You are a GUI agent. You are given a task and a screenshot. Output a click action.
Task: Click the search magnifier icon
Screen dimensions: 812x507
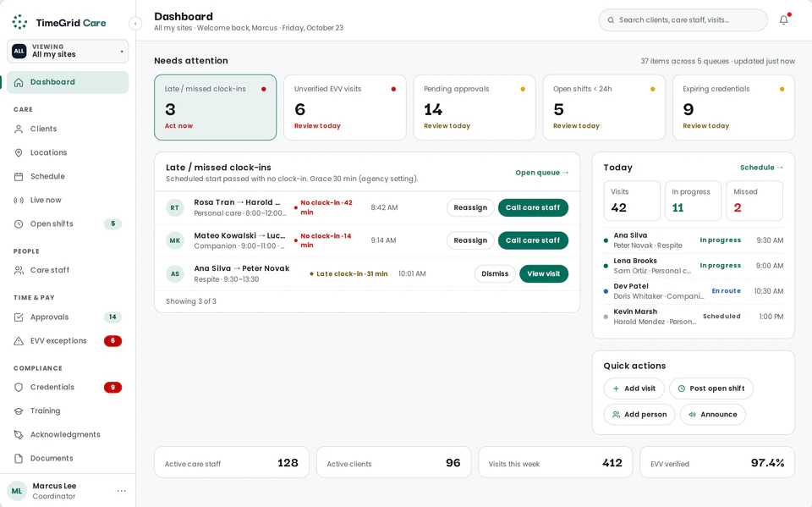611,20
